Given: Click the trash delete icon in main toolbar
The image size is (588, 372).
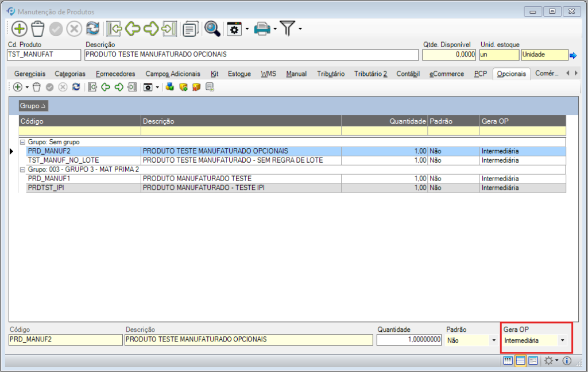Looking at the screenshot, I should point(38,29).
